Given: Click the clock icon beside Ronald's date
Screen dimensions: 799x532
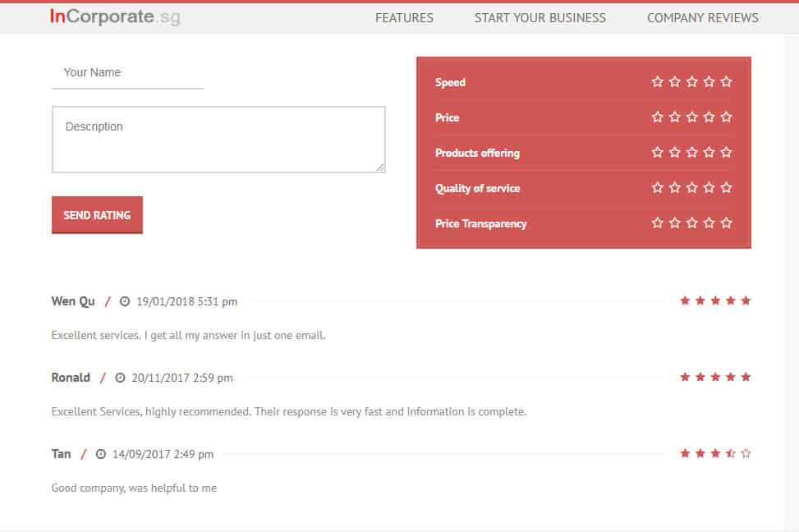Looking at the screenshot, I should point(120,378).
